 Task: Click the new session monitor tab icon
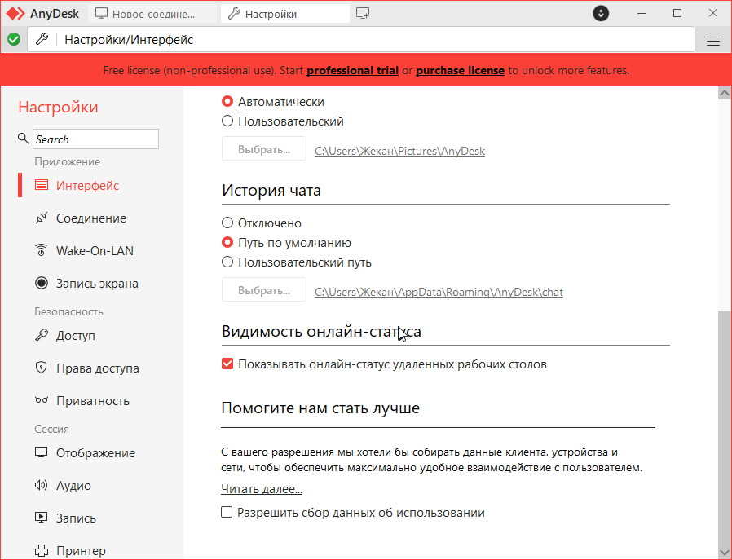(x=363, y=14)
